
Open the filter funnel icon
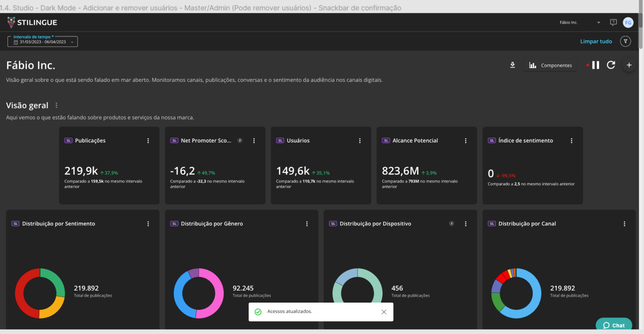click(x=626, y=41)
